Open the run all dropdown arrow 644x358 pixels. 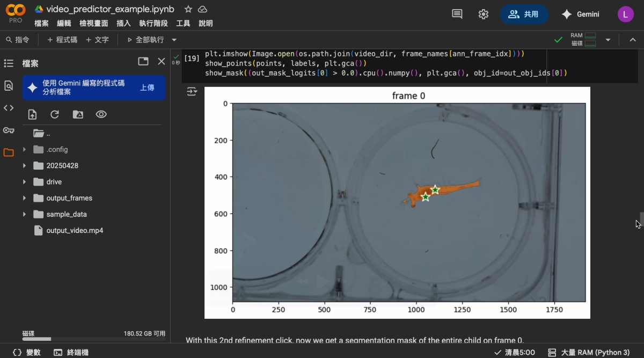(174, 40)
